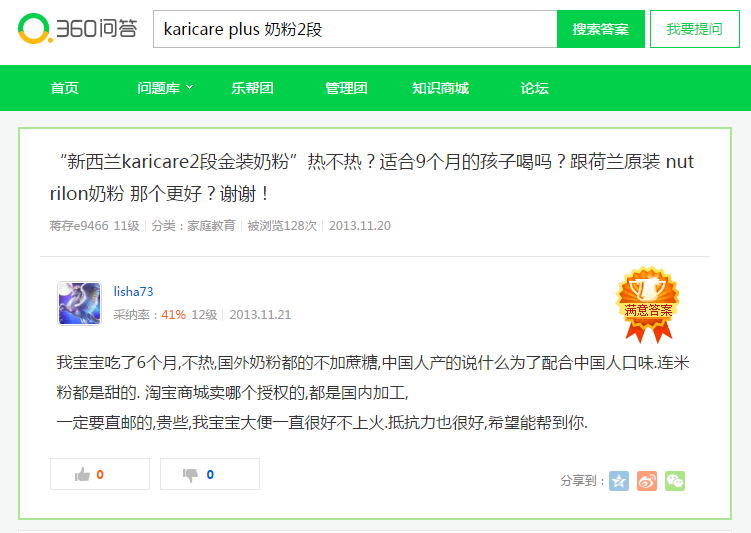
Task: Expand the 问题库 dropdown menu
Action: 165,88
